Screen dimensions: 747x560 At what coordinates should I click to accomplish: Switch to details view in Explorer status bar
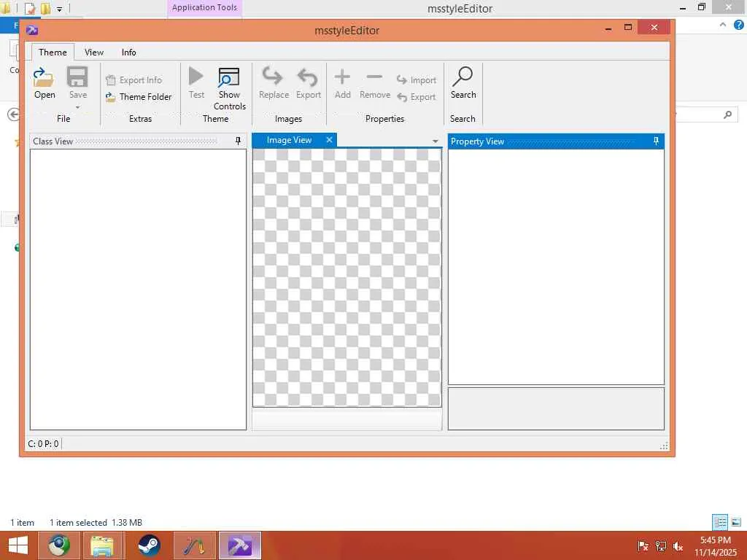click(720, 522)
